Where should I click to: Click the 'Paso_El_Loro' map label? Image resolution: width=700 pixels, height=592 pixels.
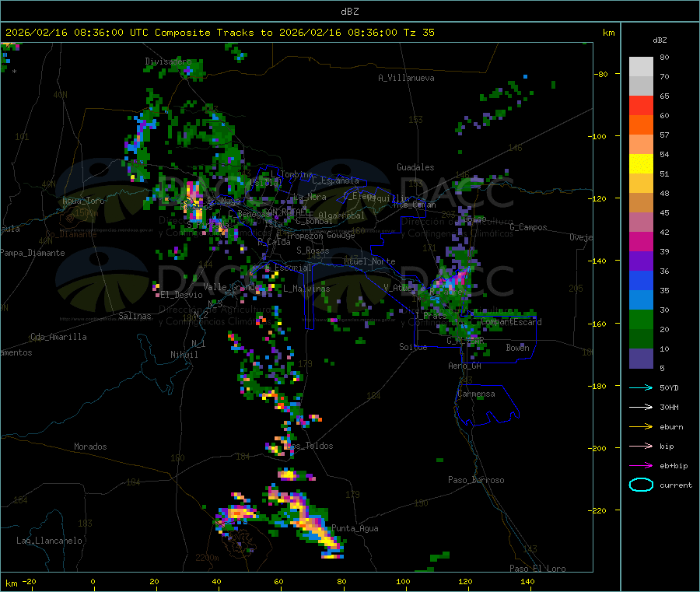click(537, 569)
